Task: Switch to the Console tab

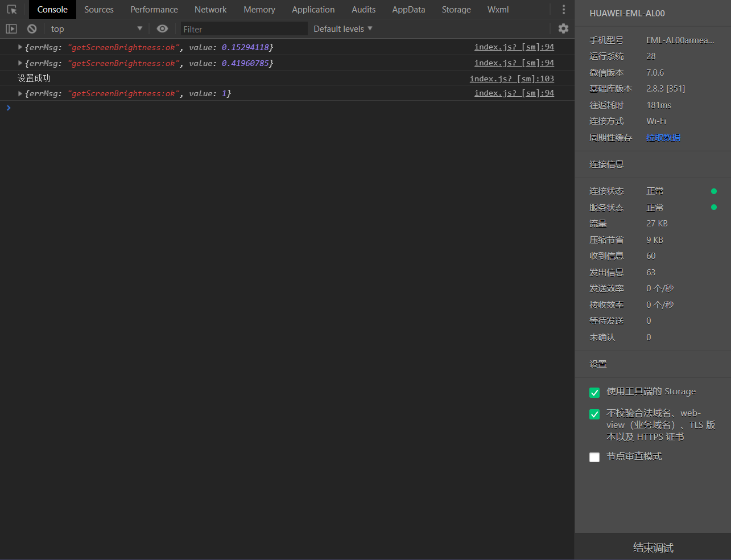Action: pos(52,10)
